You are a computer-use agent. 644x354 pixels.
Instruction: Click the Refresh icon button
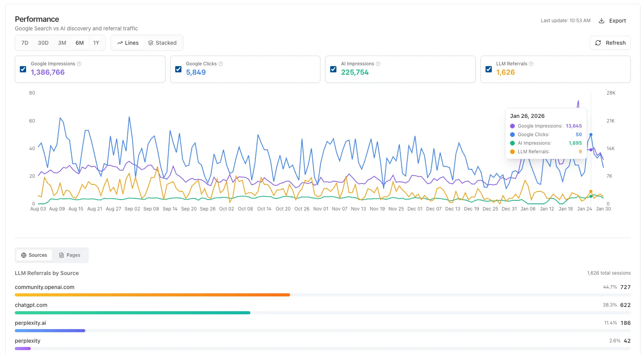598,43
